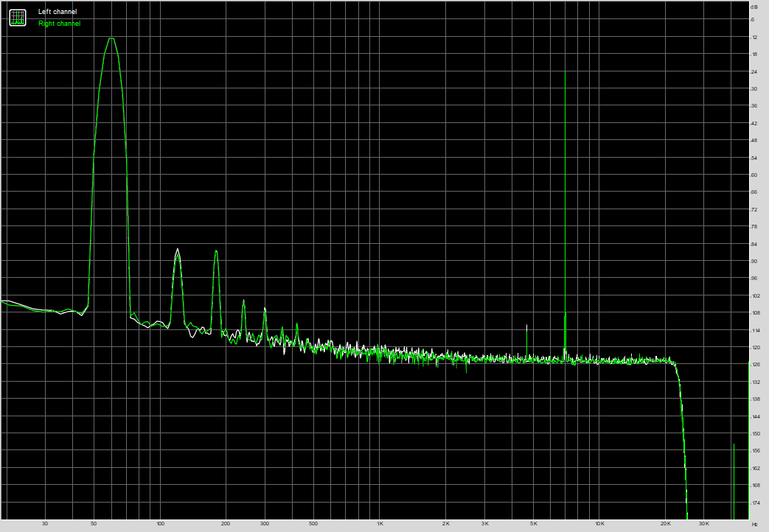769x532 pixels.
Task: Select the green Right channel legend label
Action: pyautogui.click(x=59, y=24)
